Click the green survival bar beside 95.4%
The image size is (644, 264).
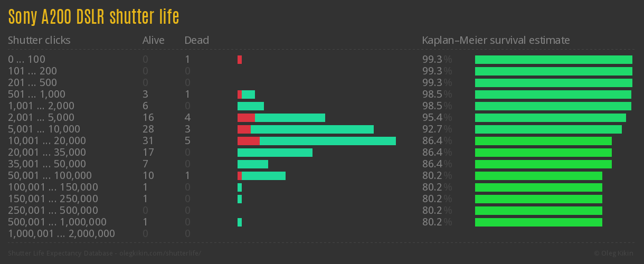point(550,118)
